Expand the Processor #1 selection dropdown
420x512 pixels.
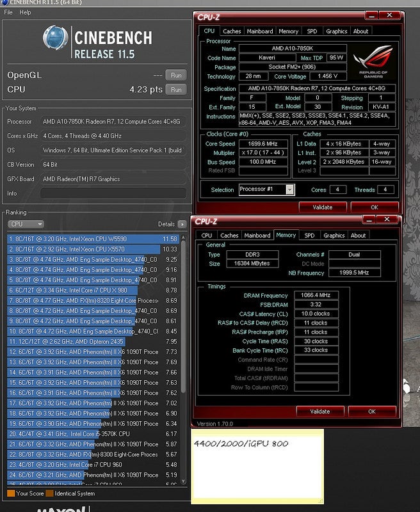289,189
